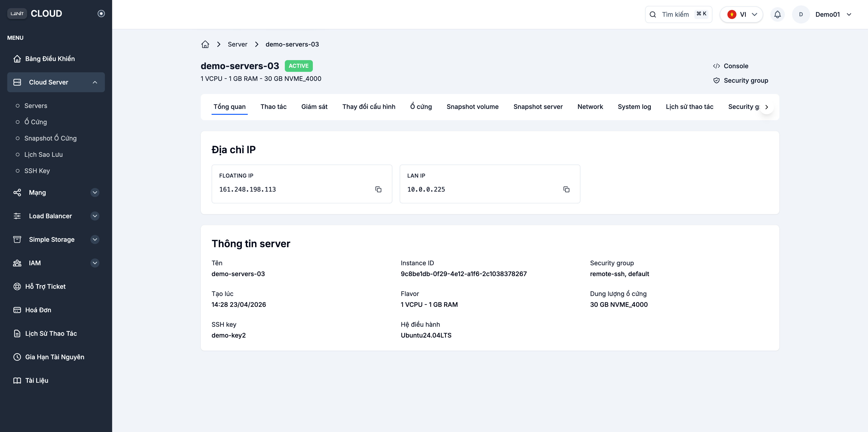
Task: Open the VI language dropdown arrow
Action: [755, 14]
